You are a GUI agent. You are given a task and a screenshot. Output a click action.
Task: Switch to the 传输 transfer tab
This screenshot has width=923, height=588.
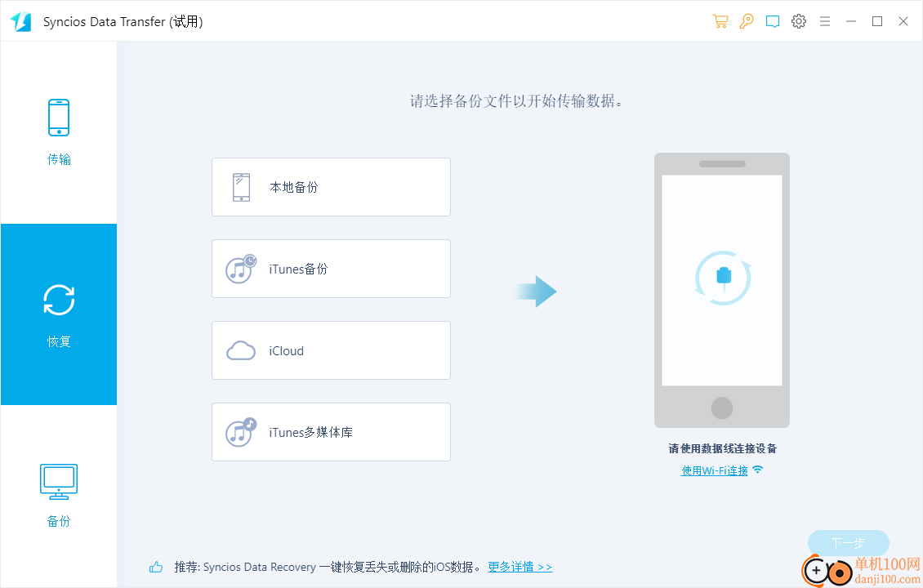pos(59,132)
